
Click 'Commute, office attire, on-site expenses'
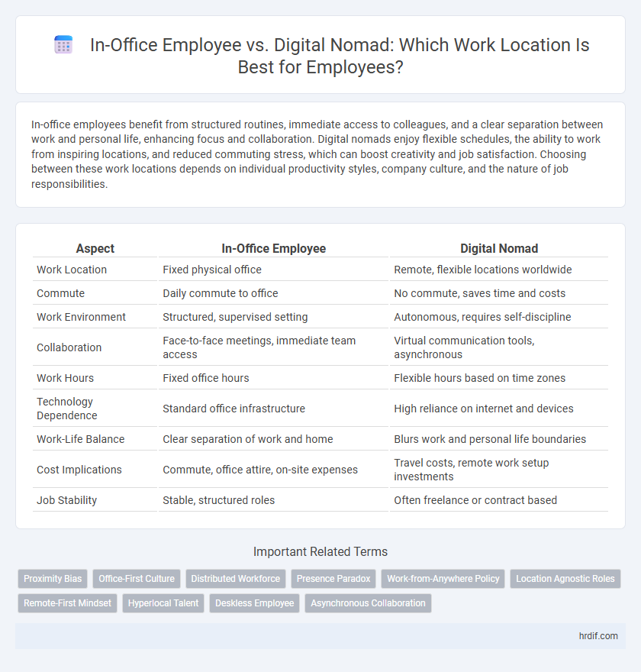pyautogui.click(x=260, y=470)
